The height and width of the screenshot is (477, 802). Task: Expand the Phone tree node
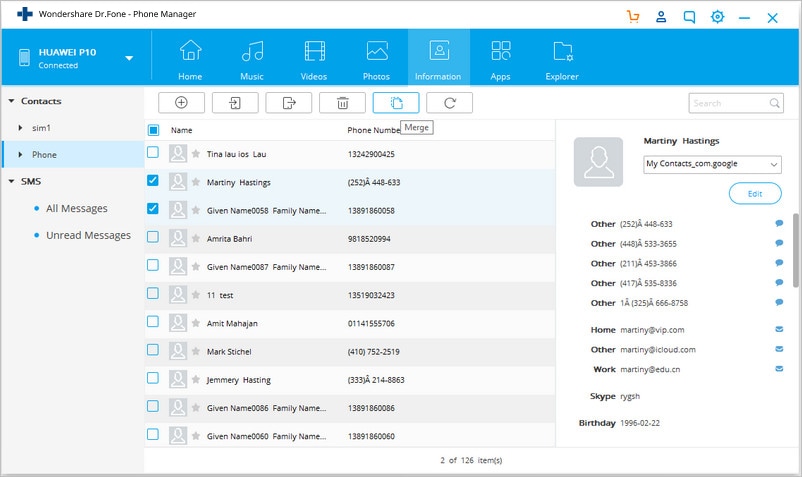click(x=20, y=154)
